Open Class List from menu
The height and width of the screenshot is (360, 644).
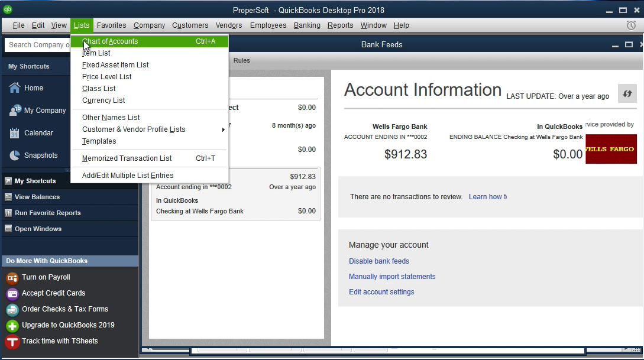click(150, 89)
